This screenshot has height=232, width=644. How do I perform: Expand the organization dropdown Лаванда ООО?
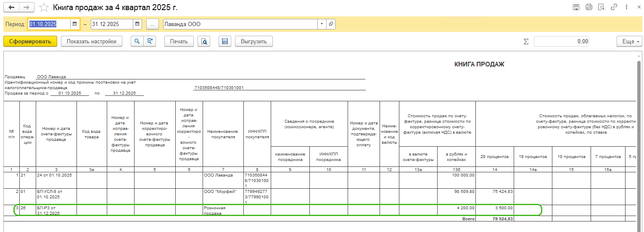coord(322,24)
